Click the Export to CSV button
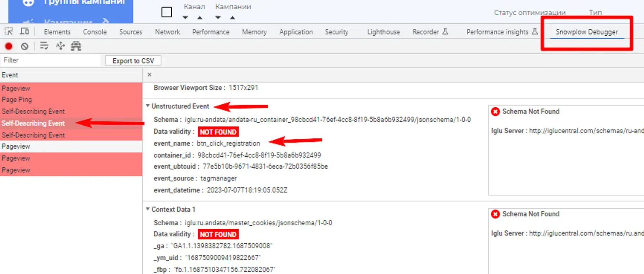The image size is (644, 274). point(133,61)
